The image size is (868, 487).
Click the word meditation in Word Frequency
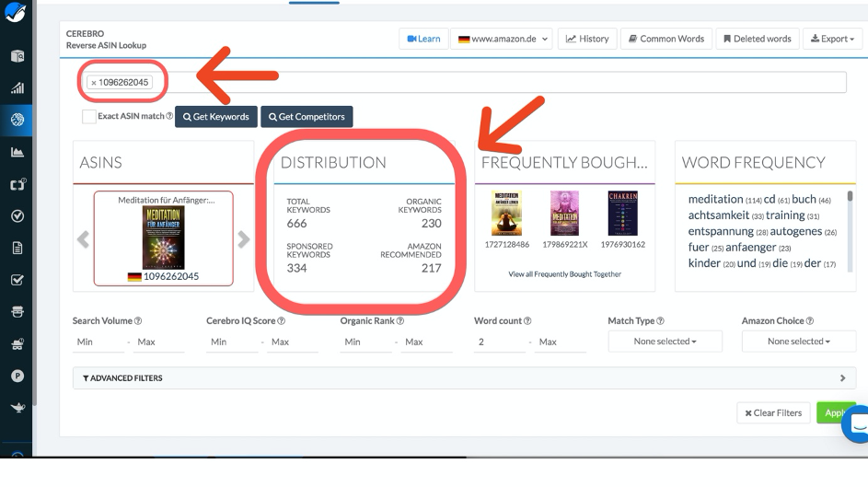[x=716, y=199]
